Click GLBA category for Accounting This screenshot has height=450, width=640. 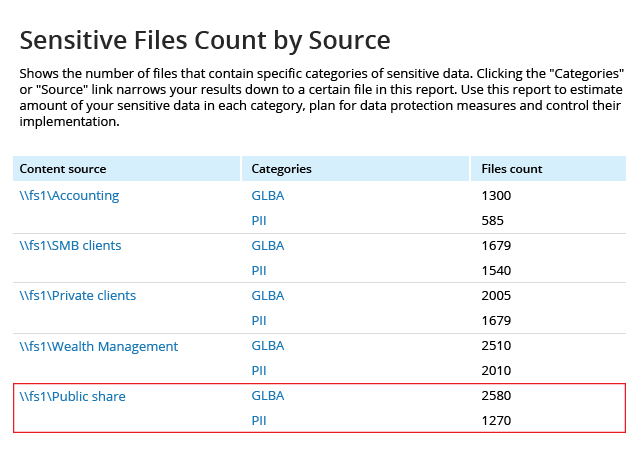pyautogui.click(x=268, y=196)
